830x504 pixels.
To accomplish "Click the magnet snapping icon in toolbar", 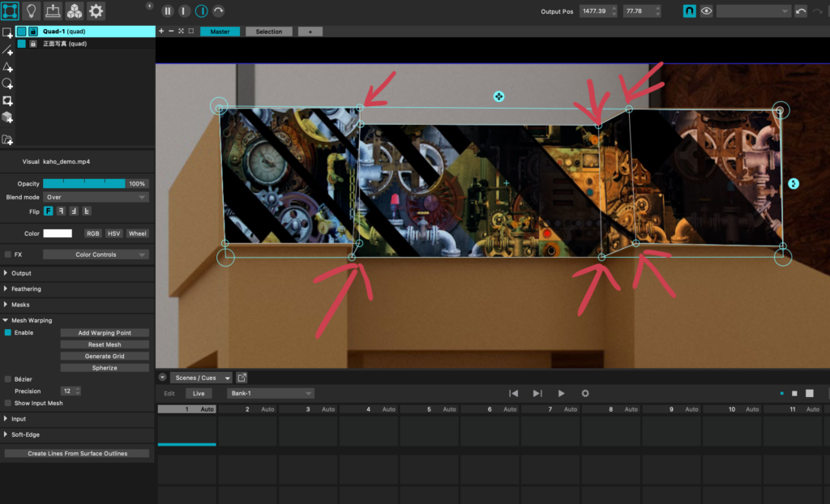I will coord(689,11).
